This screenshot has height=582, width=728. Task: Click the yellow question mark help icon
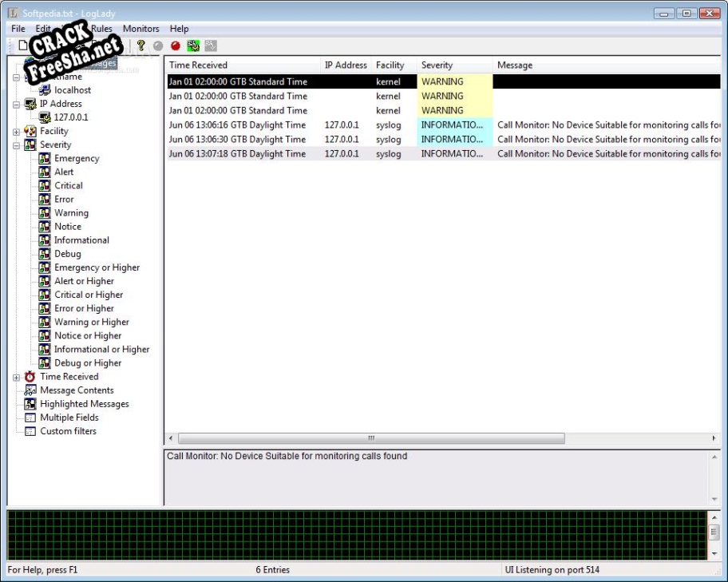tap(141, 46)
